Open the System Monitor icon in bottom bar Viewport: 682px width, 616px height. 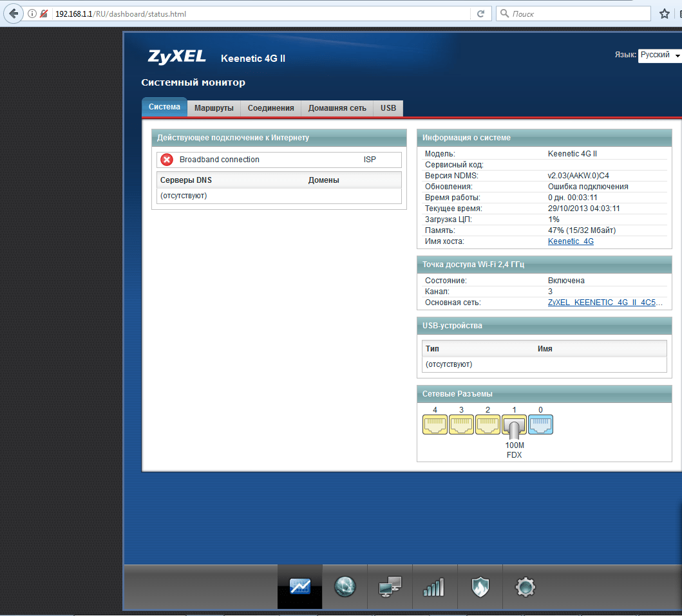(x=299, y=586)
